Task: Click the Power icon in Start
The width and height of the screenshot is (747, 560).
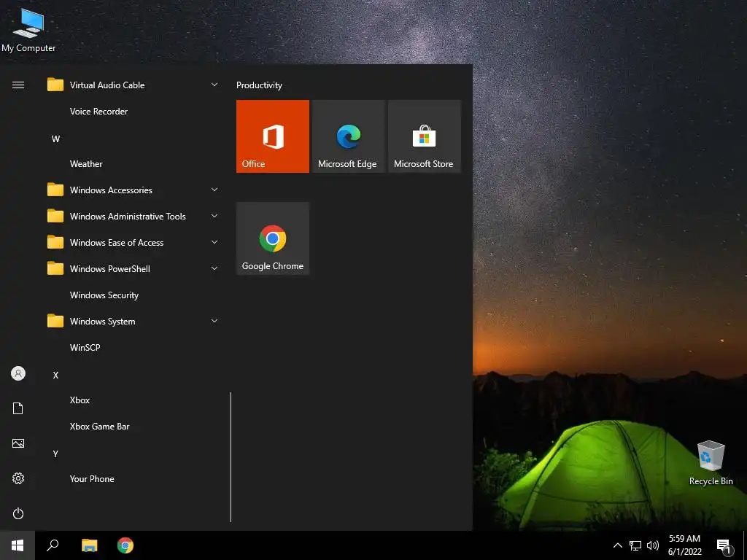Action: pyautogui.click(x=18, y=513)
